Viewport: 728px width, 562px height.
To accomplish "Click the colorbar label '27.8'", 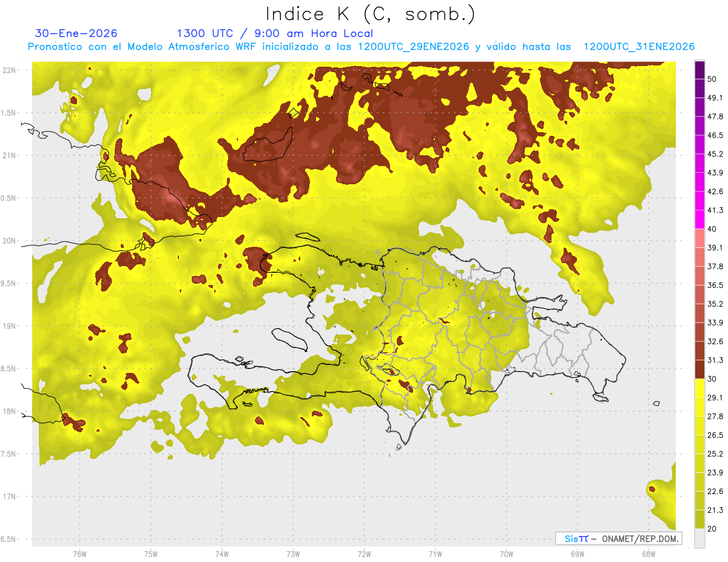I will pyautogui.click(x=715, y=416).
